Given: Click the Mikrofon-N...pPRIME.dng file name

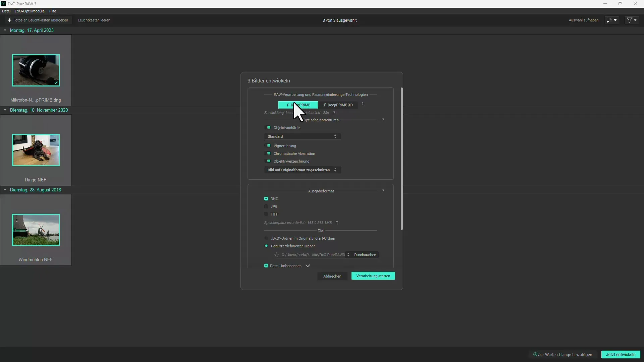Looking at the screenshot, I should point(36,100).
